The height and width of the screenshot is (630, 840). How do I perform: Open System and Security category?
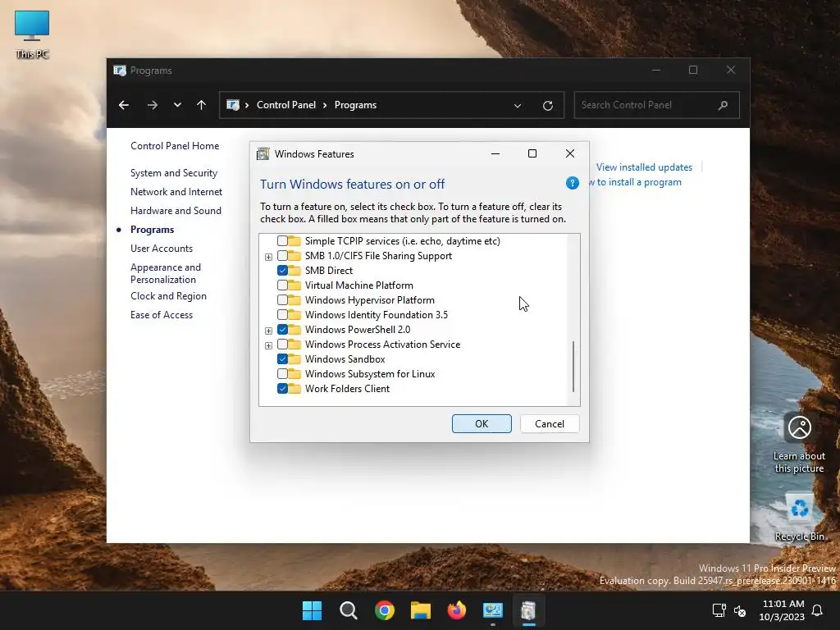(x=174, y=173)
